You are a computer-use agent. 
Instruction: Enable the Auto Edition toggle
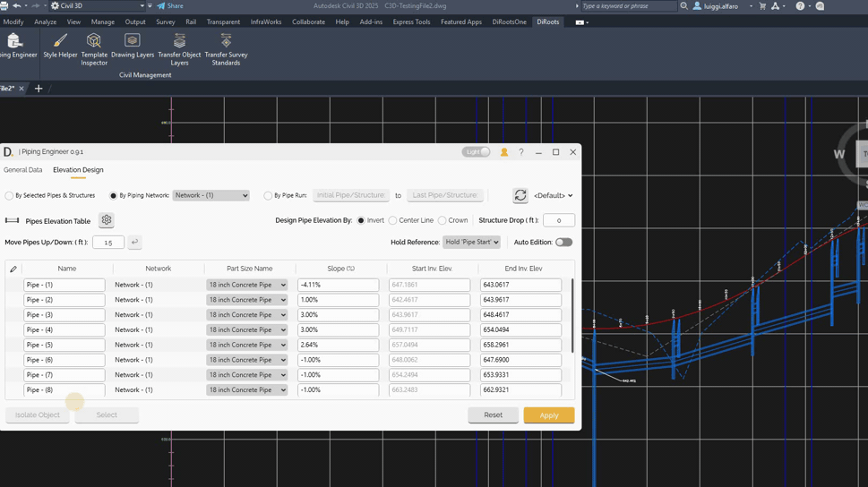pyautogui.click(x=563, y=243)
